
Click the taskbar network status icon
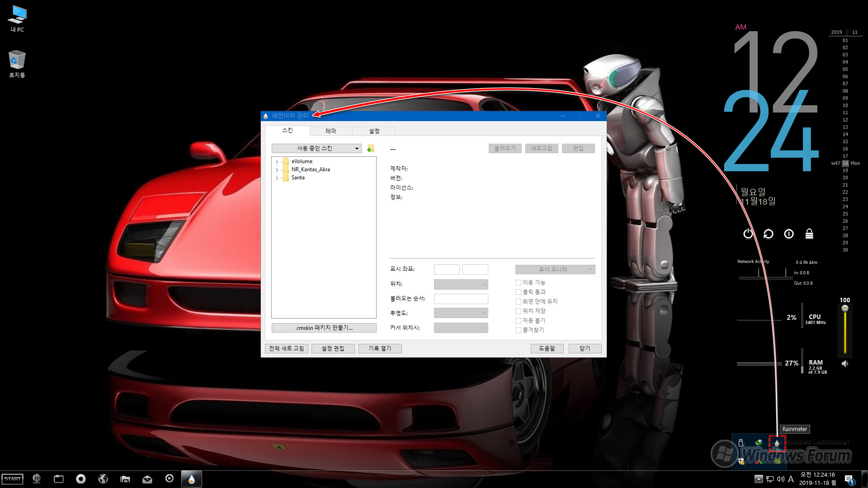770,479
